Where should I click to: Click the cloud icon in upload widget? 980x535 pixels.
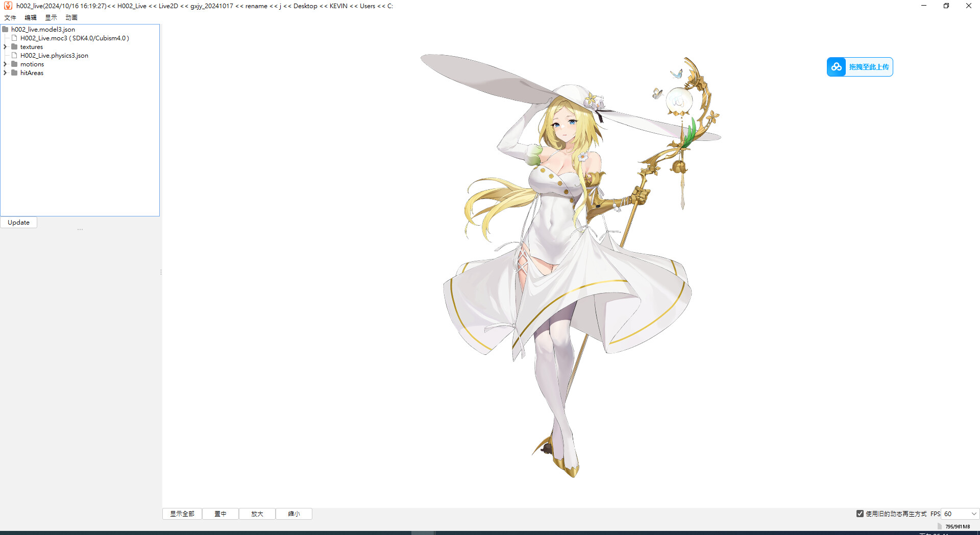[x=837, y=67]
